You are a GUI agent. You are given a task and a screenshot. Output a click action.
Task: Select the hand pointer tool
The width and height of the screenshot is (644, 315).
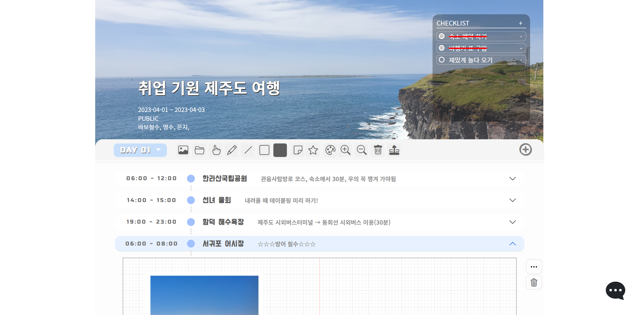(216, 150)
